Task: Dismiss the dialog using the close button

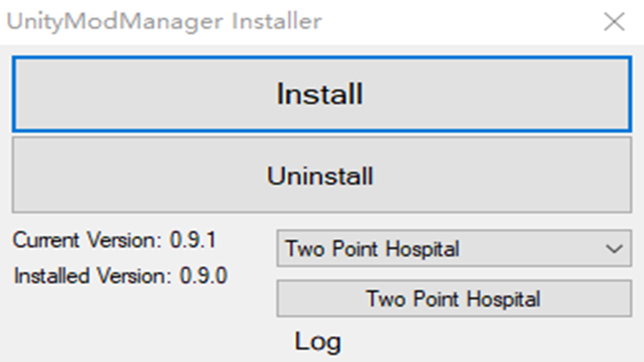Action: coord(614,22)
